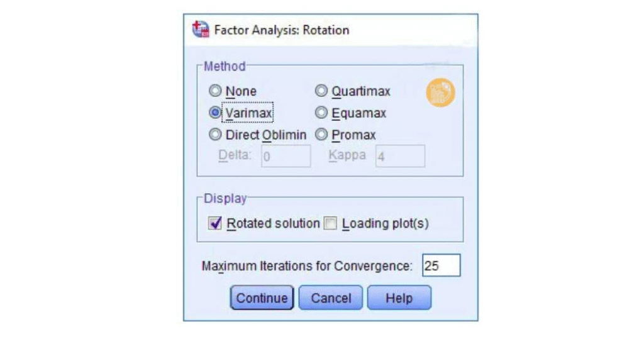This screenshot has height=338, width=644.
Task: Choose the Direct Oblimin rotation option
Action: tap(215, 135)
